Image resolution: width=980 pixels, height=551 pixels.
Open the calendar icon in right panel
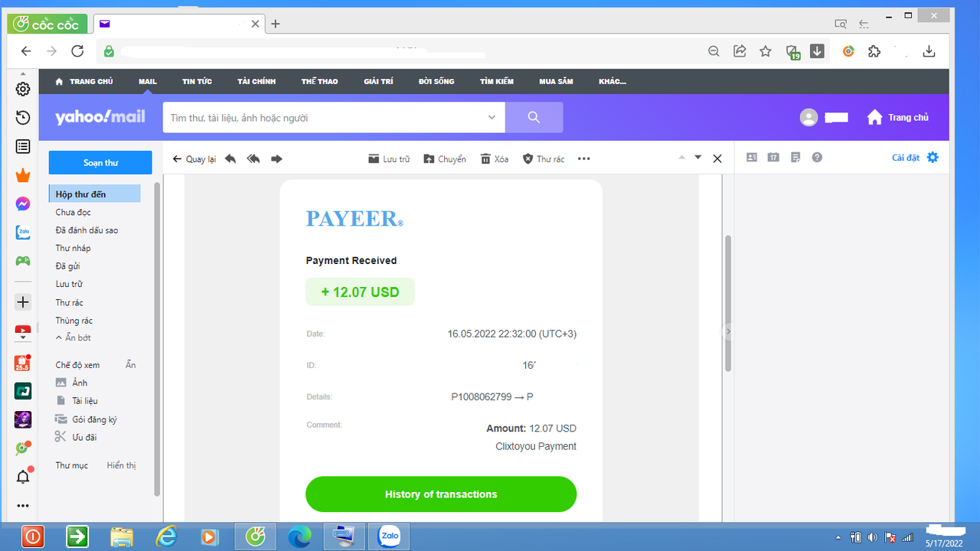[773, 158]
